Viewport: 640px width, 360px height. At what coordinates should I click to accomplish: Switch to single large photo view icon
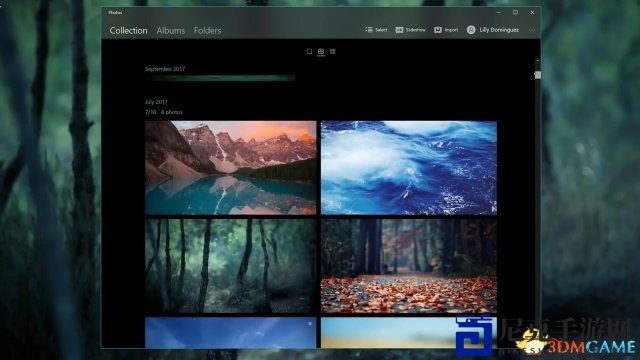click(x=309, y=51)
